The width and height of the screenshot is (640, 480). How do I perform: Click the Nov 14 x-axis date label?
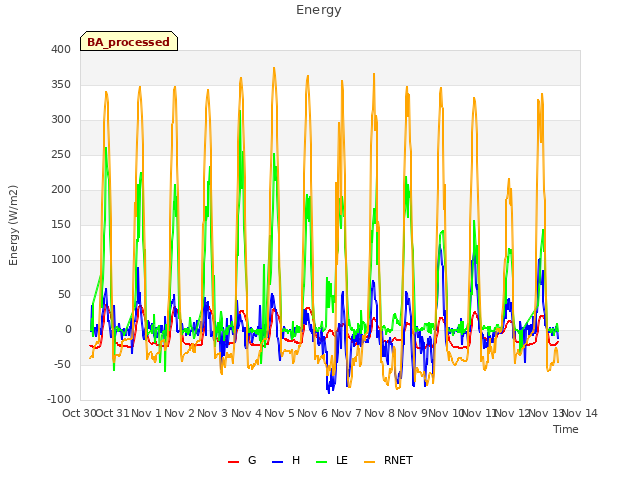(x=580, y=413)
